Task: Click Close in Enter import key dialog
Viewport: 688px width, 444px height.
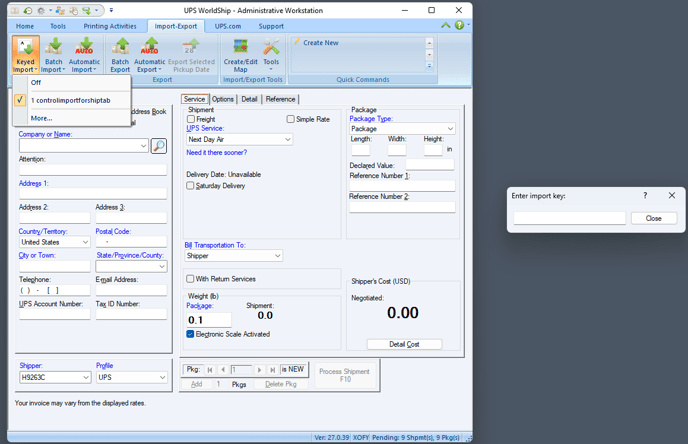Action: pos(653,218)
